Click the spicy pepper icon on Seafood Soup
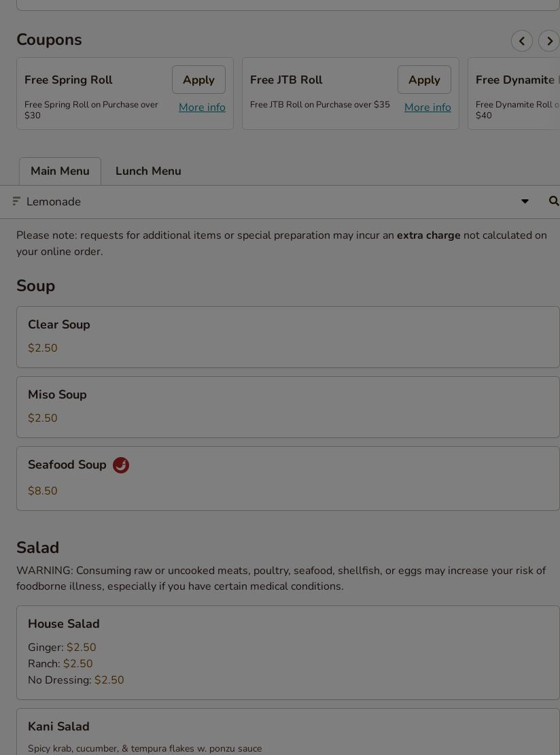 tap(121, 465)
